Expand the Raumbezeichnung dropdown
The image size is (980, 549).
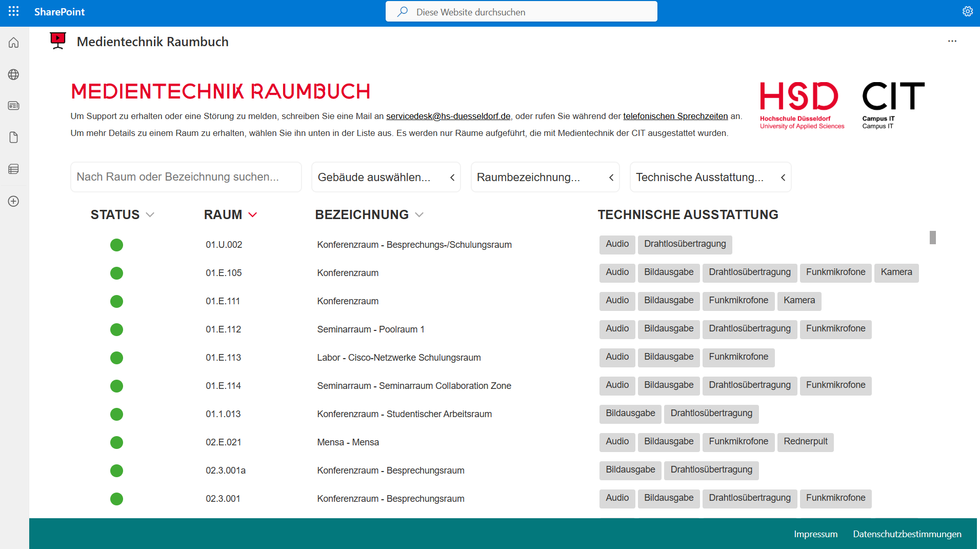(545, 177)
